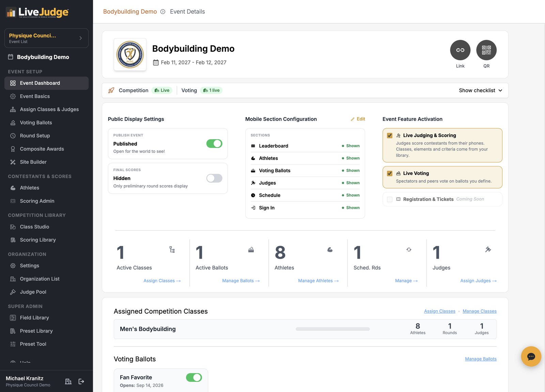Viewport: 545px width, 392px height.
Task: Click the Bodybuilding Demo breadcrumb link
Action: tap(130, 12)
